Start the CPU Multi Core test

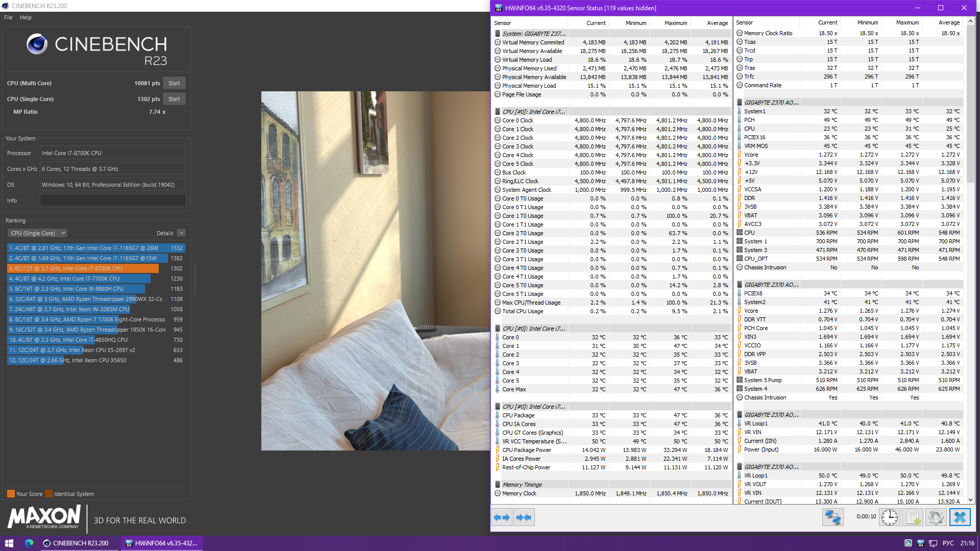[174, 83]
